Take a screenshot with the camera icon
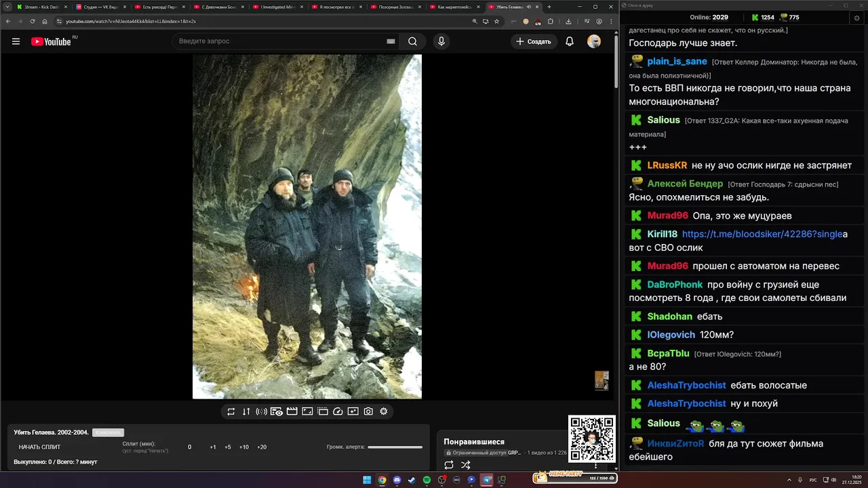Viewport: 868px width, 488px height. [x=368, y=411]
